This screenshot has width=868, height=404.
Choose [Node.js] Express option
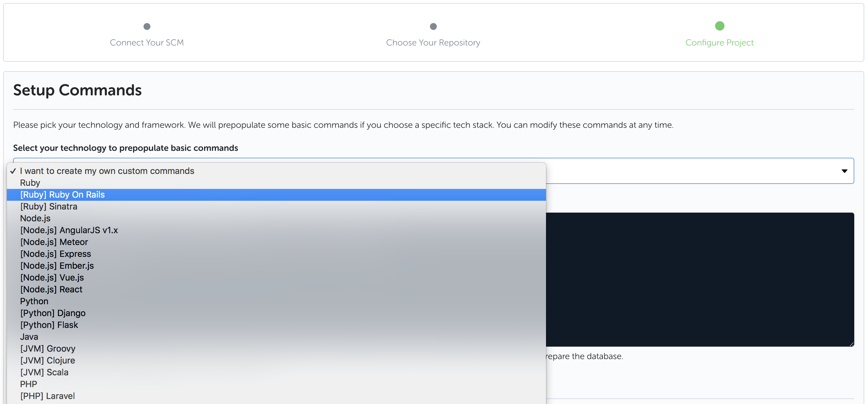point(276,254)
